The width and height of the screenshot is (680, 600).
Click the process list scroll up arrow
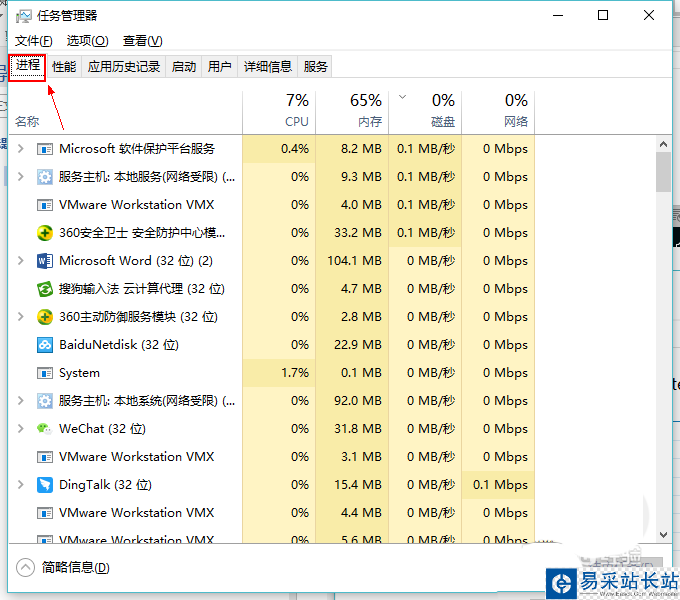pyautogui.click(x=663, y=144)
